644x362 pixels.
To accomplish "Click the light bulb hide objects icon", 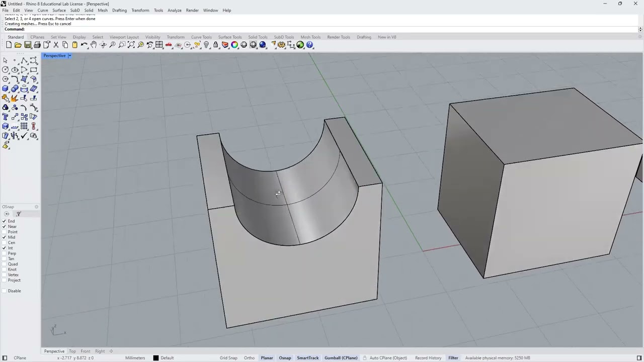I will [206, 45].
